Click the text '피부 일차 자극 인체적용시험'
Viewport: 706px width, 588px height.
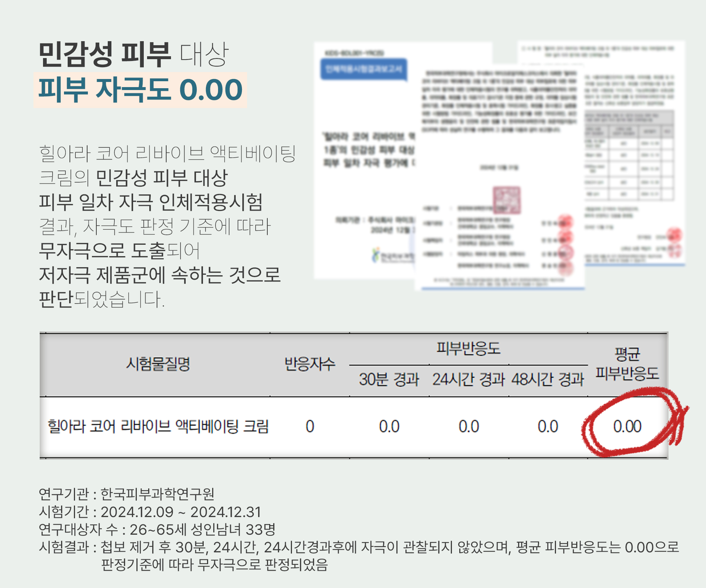[x=151, y=202]
